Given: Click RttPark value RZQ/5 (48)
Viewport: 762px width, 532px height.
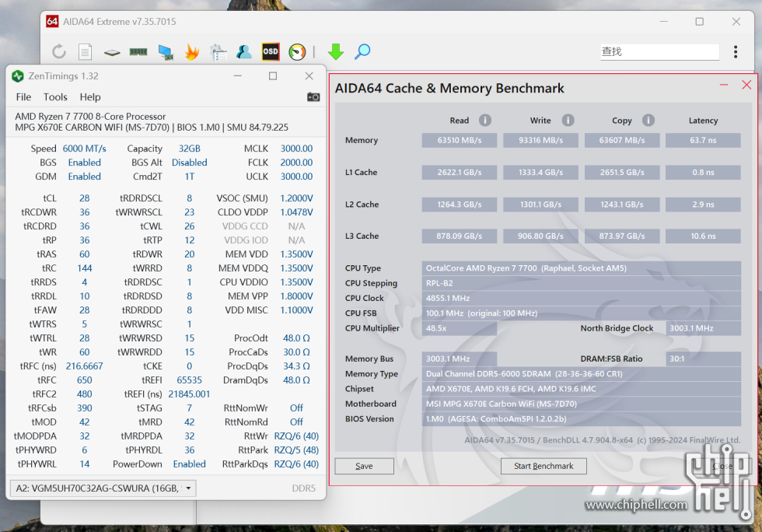Looking at the screenshot, I should pos(296,450).
